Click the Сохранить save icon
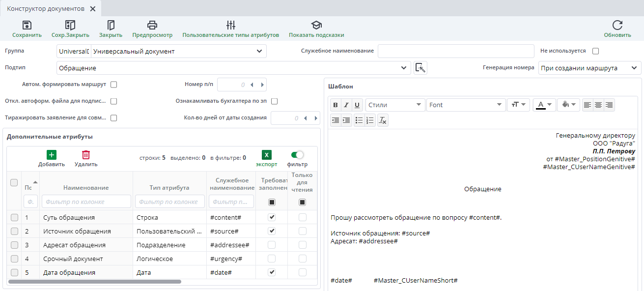The width and height of the screenshot is (644, 291). point(27,25)
